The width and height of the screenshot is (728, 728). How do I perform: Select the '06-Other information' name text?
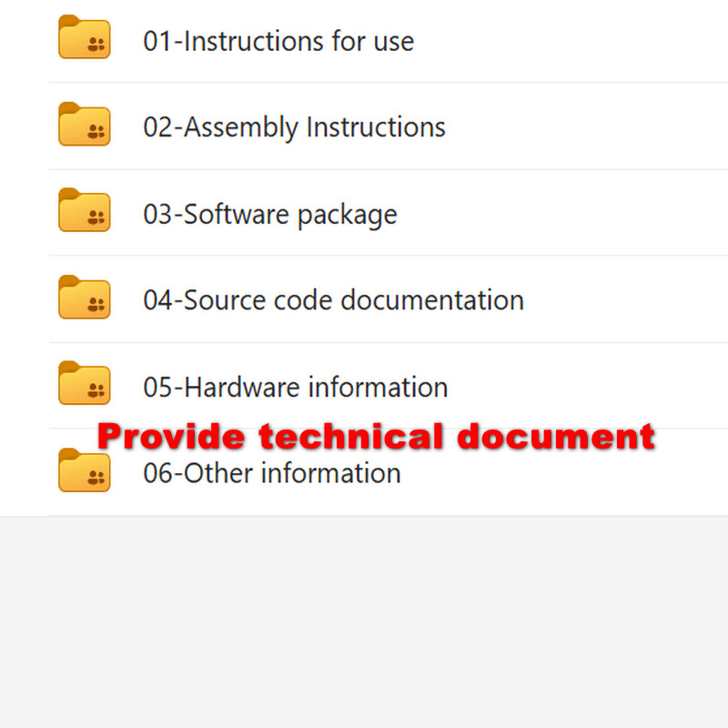pyautogui.click(x=272, y=473)
